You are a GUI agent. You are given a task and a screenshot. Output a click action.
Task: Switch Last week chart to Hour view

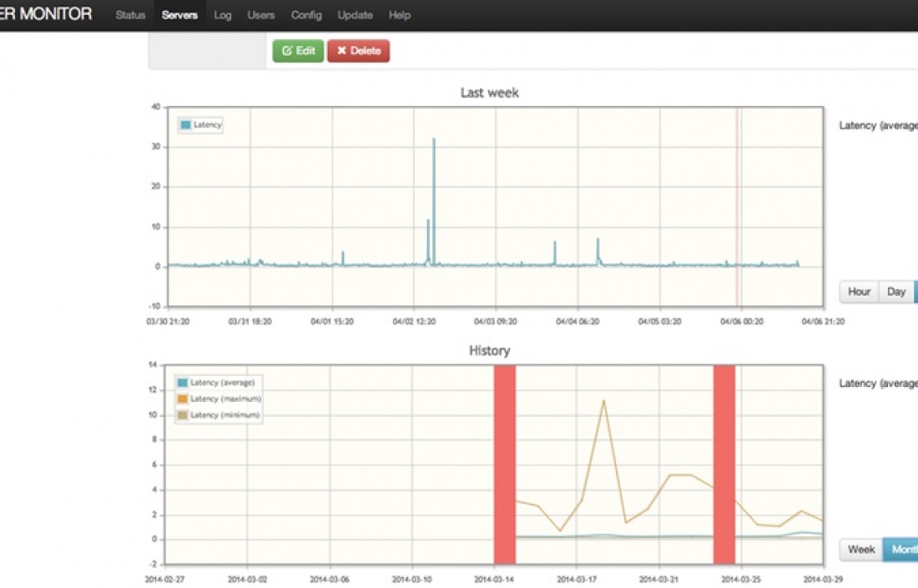(x=859, y=292)
